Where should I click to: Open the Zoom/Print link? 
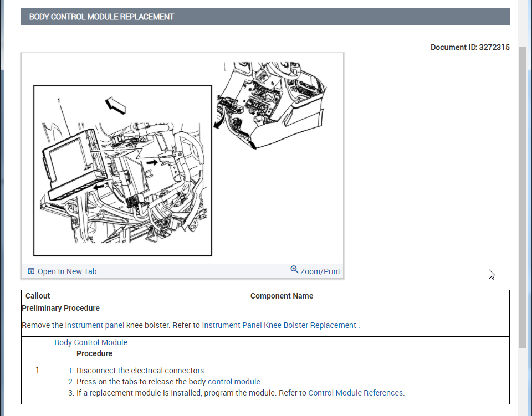[320, 271]
